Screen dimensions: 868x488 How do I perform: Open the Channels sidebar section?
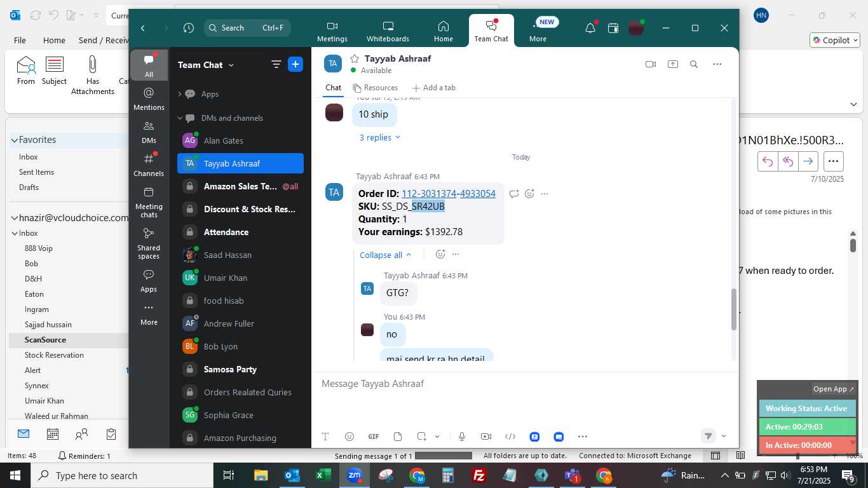(x=149, y=165)
